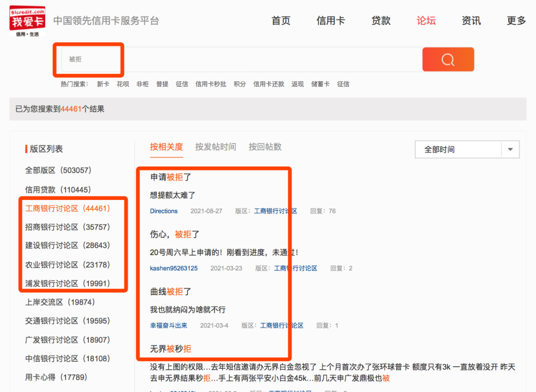Click 工商银行讨论区 link on kashen95263125's post
The image size is (536, 392).
296,268
